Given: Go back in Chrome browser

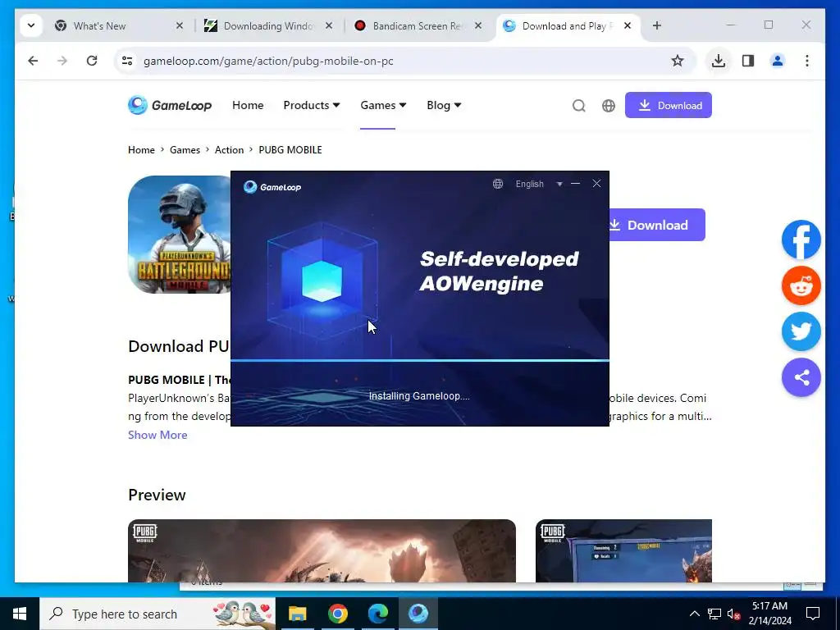Looking at the screenshot, I should point(33,61).
